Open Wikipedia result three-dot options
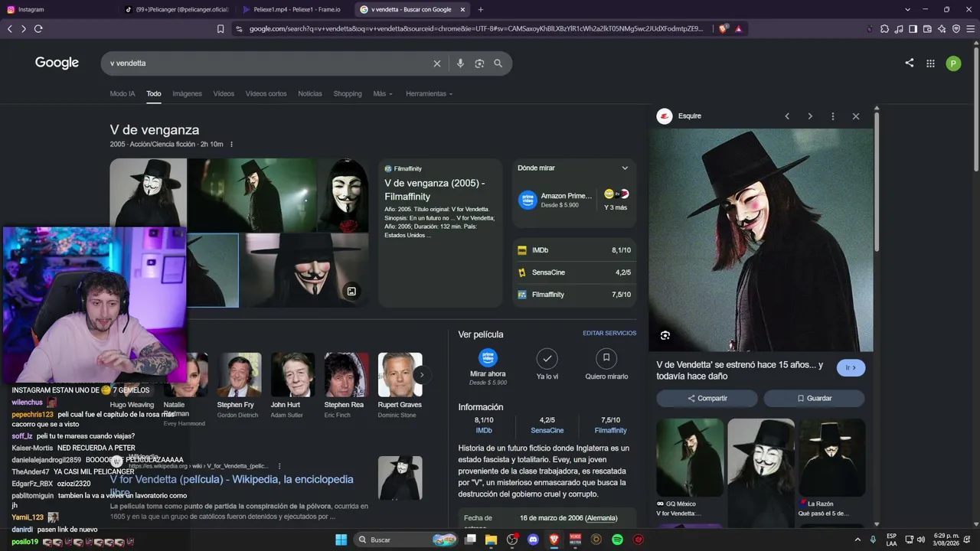 tap(279, 466)
